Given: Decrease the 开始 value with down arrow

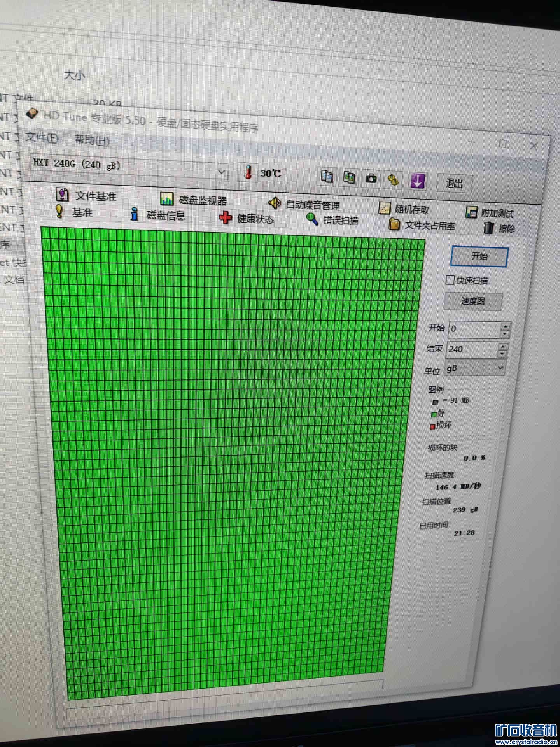Looking at the screenshot, I should click(x=505, y=334).
